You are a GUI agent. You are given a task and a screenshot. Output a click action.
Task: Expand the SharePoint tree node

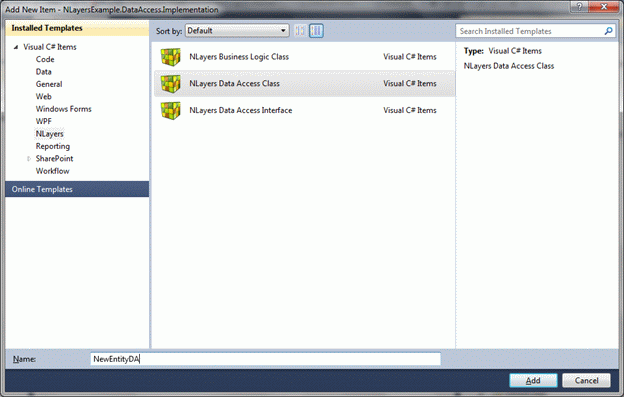pos(29,159)
